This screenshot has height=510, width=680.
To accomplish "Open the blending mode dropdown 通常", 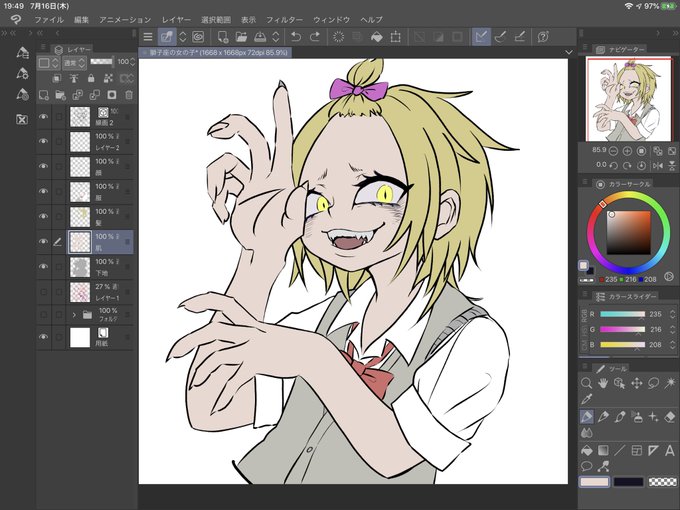I will [74, 63].
